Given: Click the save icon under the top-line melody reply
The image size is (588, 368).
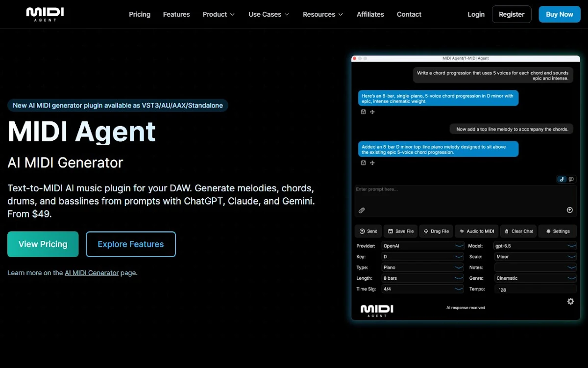Looking at the screenshot, I should [x=363, y=163].
